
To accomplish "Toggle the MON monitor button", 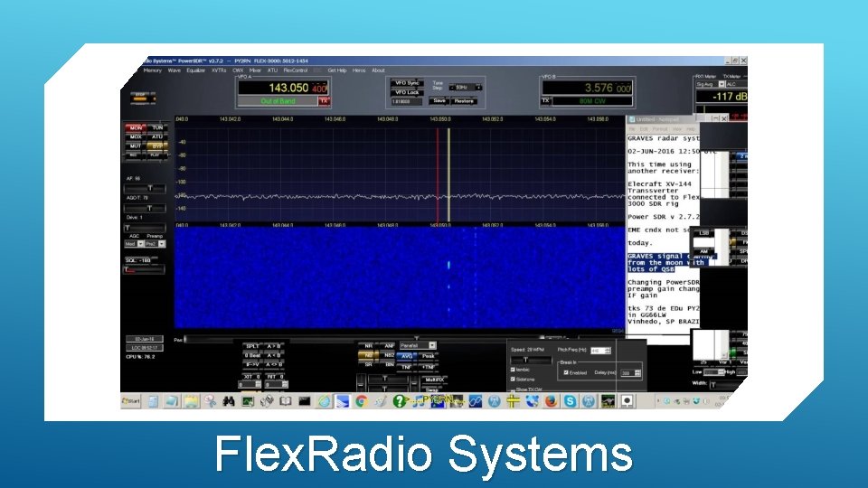I will [x=136, y=127].
